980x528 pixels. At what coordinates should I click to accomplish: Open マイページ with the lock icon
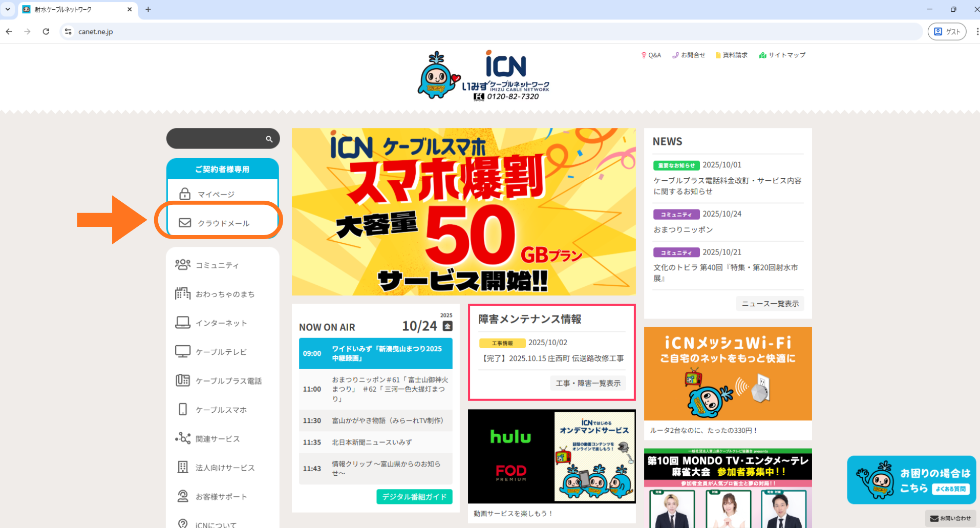216,194
